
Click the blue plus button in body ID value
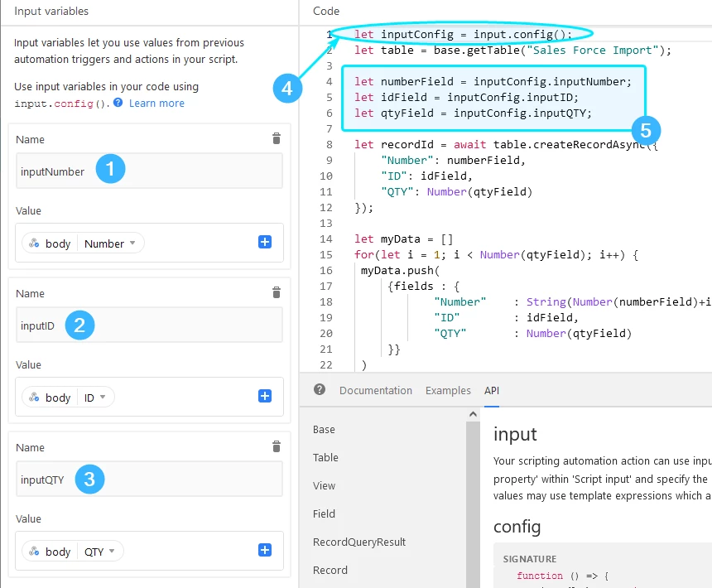[265, 396]
